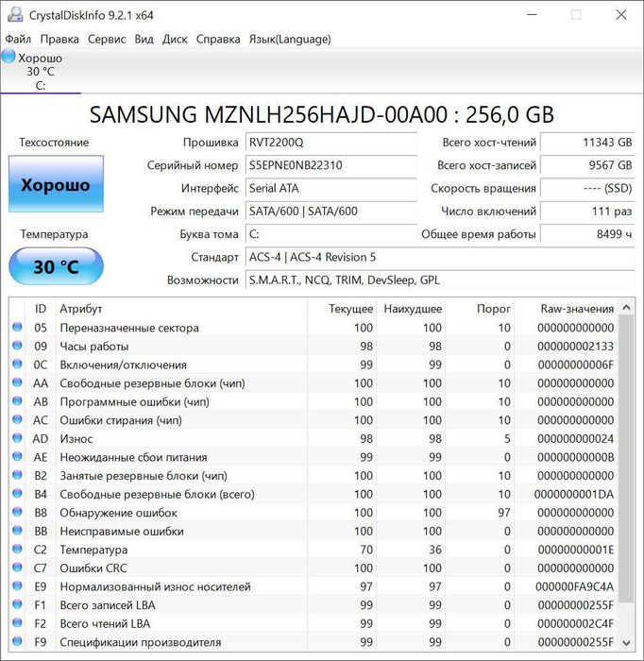
Task: Open the Сервис menu
Action: tap(107, 40)
